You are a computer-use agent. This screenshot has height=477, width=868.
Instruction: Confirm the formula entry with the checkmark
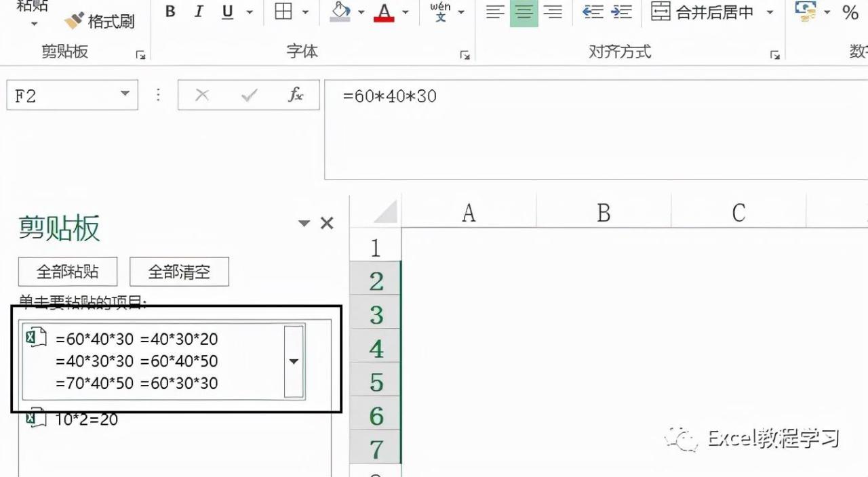pyautogui.click(x=249, y=96)
